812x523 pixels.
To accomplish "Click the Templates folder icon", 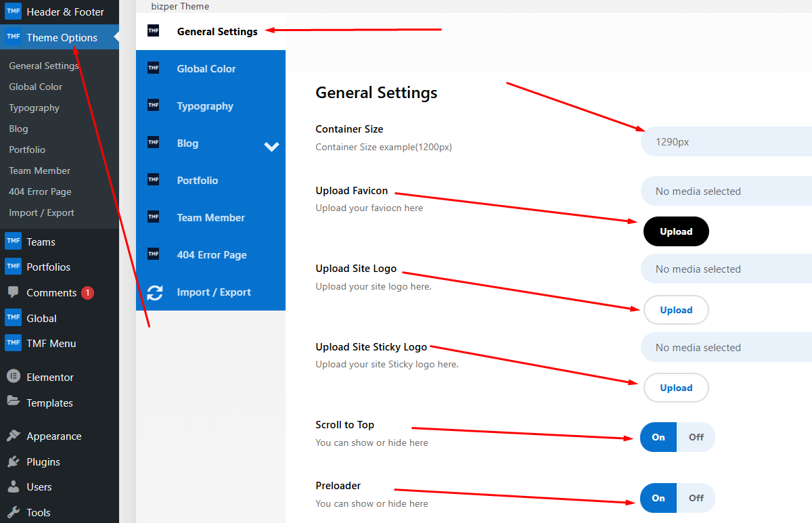I will coord(14,402).
